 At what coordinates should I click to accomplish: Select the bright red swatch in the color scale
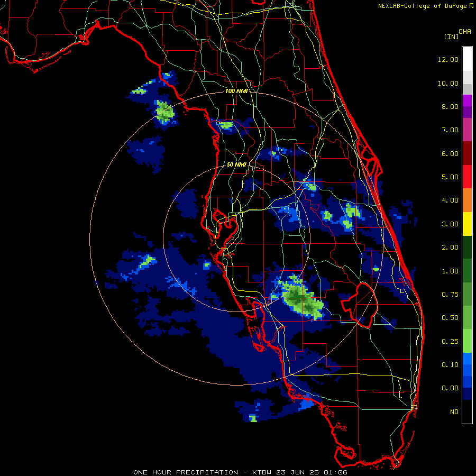[467, 177]
